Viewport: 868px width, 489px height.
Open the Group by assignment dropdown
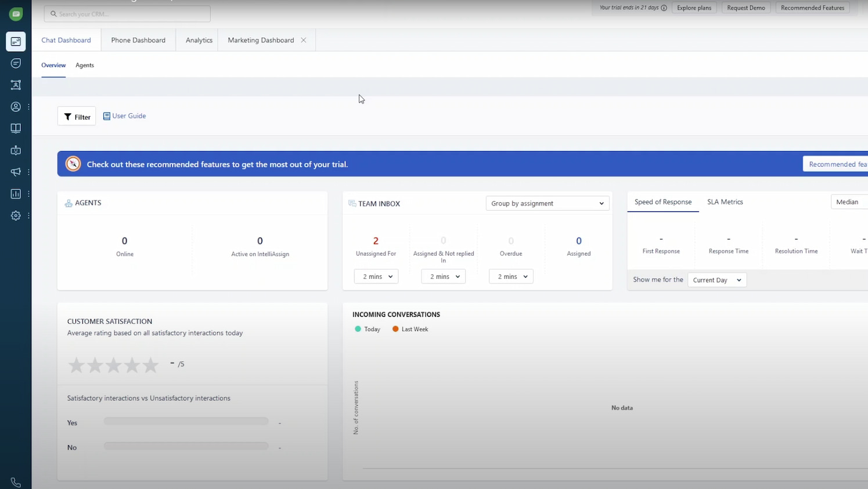click(x=546, y=203)
